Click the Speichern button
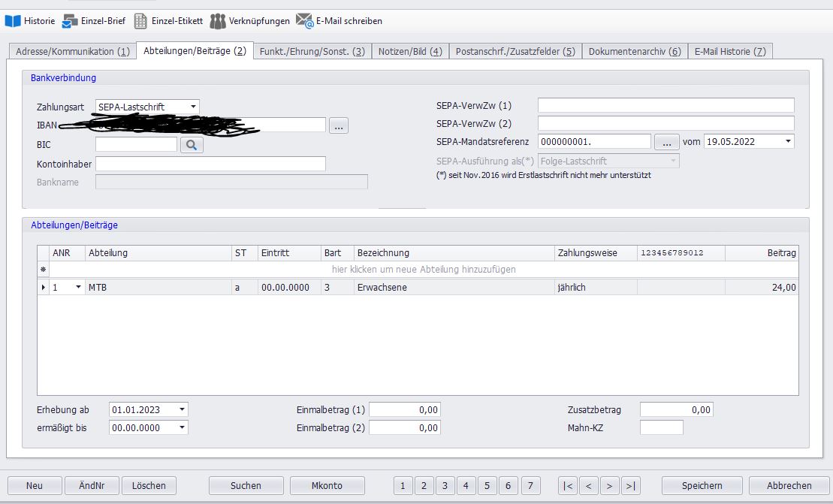 702,486
